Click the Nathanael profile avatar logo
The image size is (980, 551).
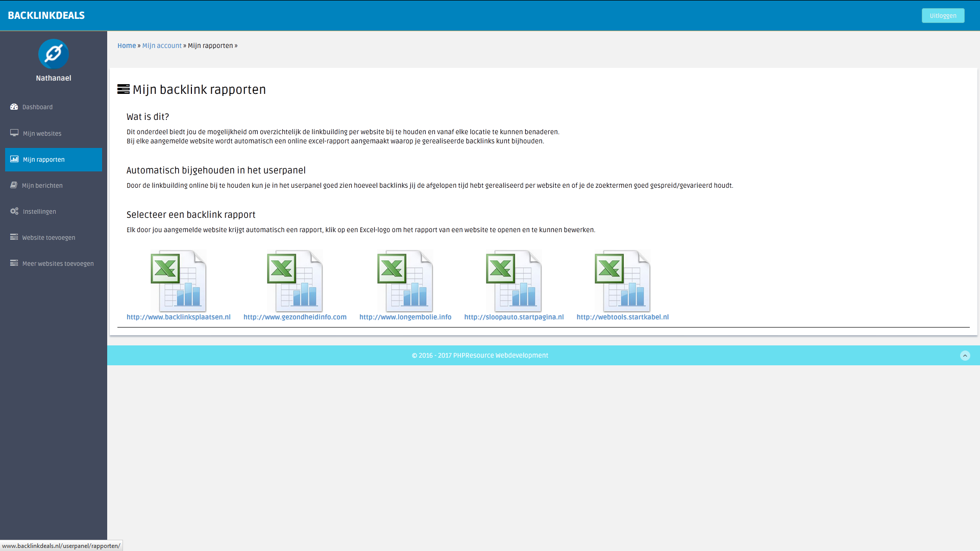[x=54, y=54]
